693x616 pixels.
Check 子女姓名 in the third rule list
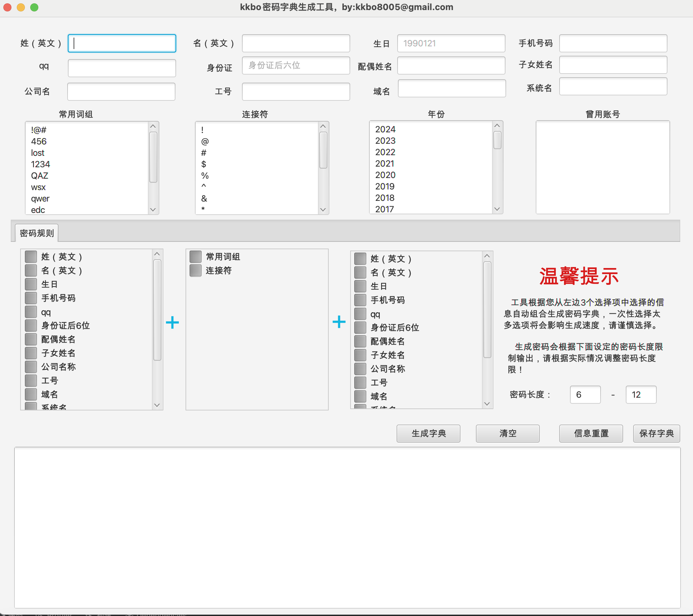click(x=360, y=355)
